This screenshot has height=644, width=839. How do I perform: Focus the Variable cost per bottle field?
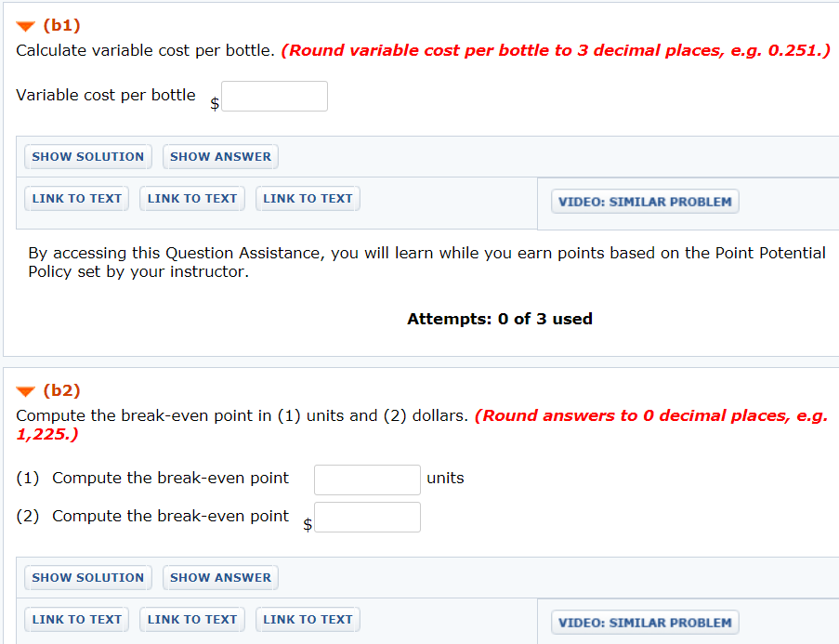tap(274, 97)
